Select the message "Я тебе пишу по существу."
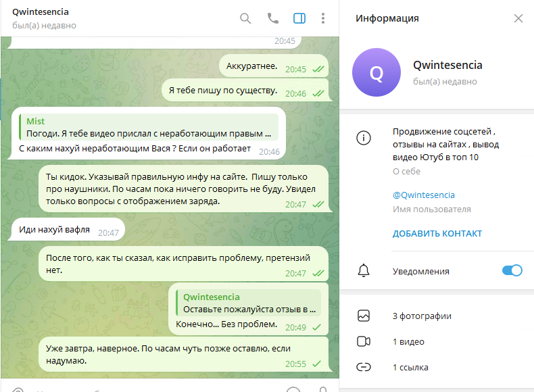The image size is (534, 392). (x=245, y=91)
